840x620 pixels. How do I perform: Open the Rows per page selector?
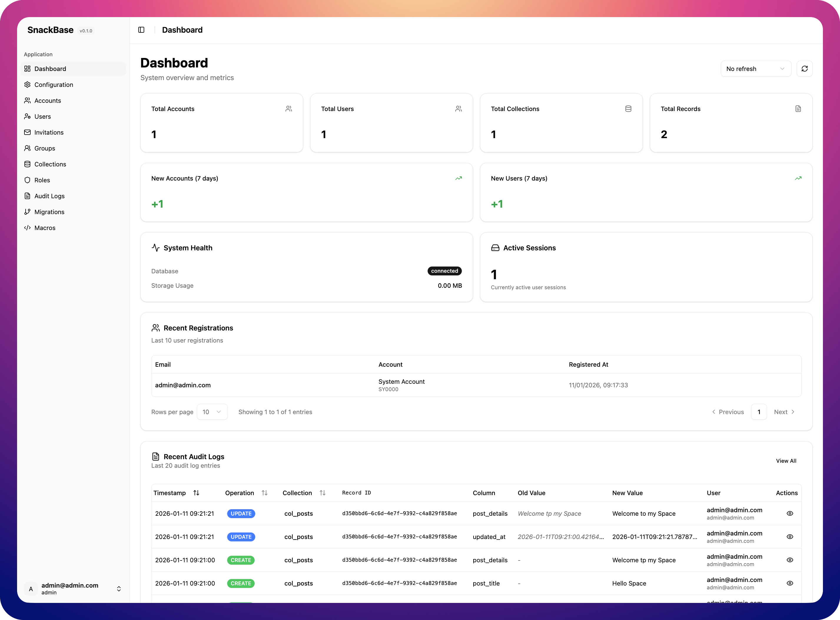212,412
